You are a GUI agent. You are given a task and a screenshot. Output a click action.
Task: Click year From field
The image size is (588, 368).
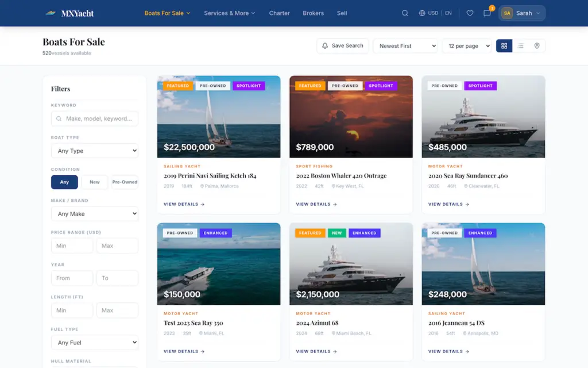[x=72, y=278]
